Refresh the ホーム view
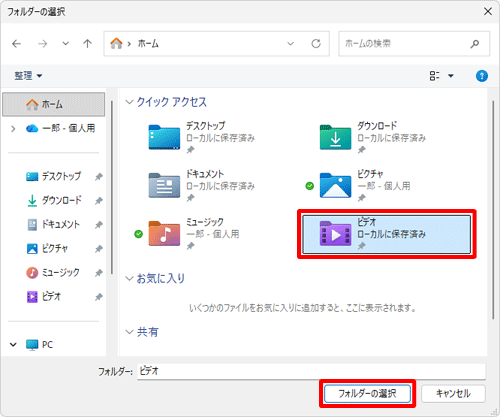 (x=316, y=44)
